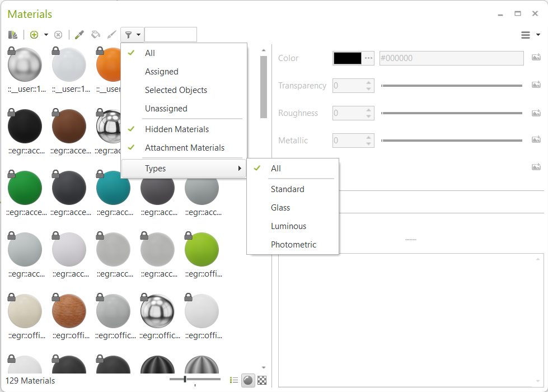
Task: Uncheck Attachment Materials in filter menu
Action: click(x=185, y=148)
